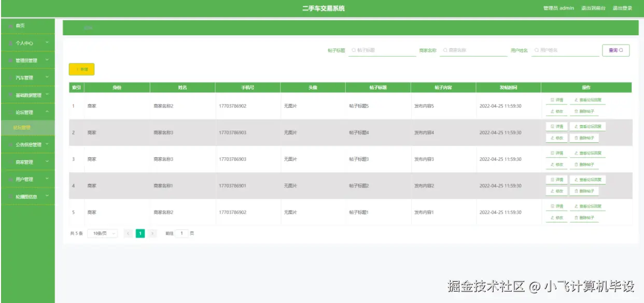This screenshot has width=644, height=303.
Task: Delete the post 帖子标题5
Action: tap(584, 112)
